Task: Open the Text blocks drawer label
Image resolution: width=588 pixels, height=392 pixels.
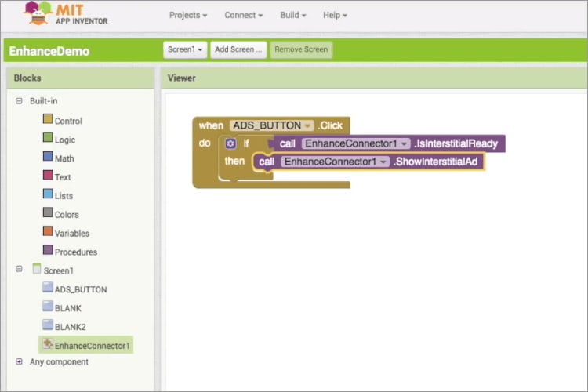Action: tap(63, 177)
